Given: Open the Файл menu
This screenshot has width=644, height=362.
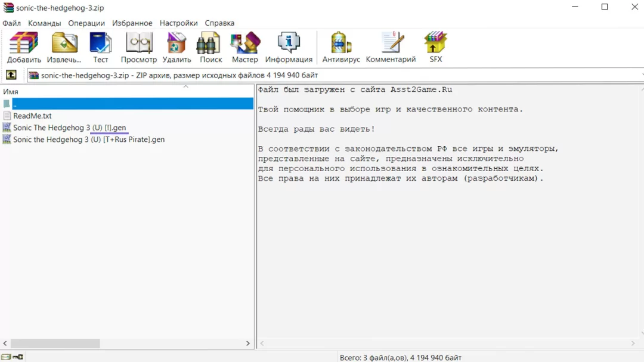Looking at the screenshot, I should coord(11,23).
